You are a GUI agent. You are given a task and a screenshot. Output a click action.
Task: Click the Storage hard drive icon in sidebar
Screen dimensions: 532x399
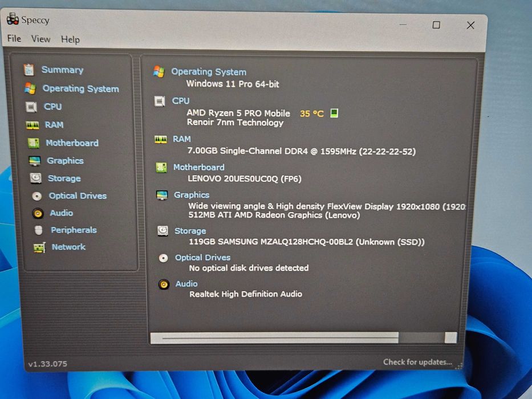35,178
